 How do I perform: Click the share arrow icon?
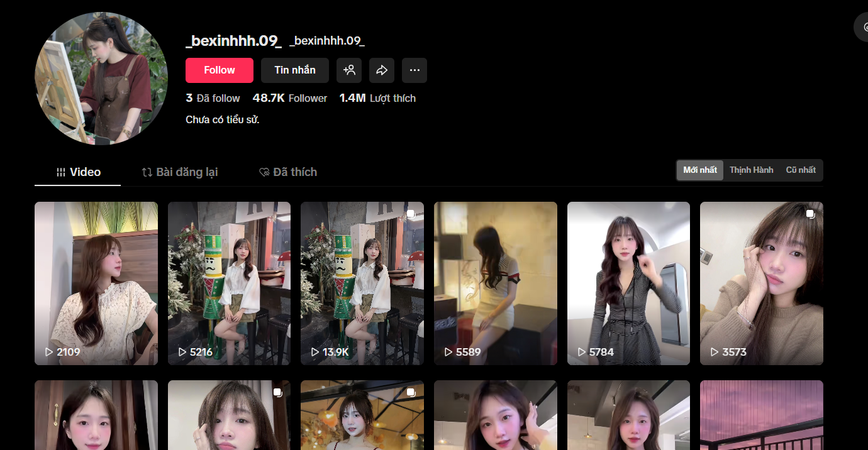click(382, 70)
